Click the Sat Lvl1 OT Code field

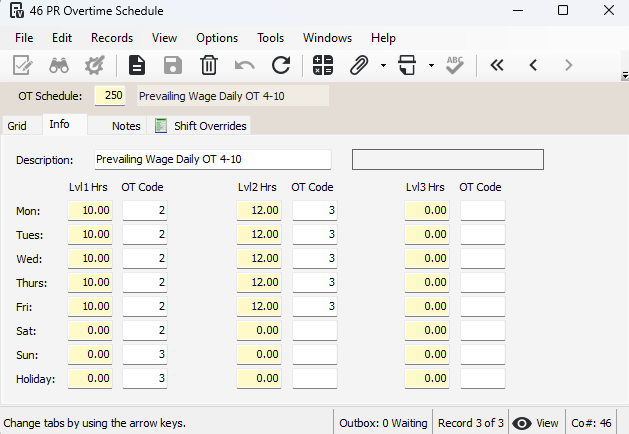click(145, 331)
